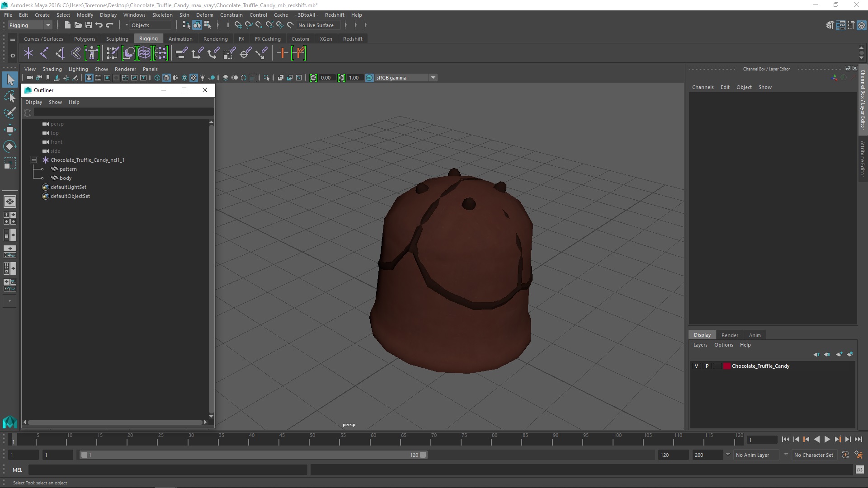Pick the Select tool arrow

[x=10, y=80]
